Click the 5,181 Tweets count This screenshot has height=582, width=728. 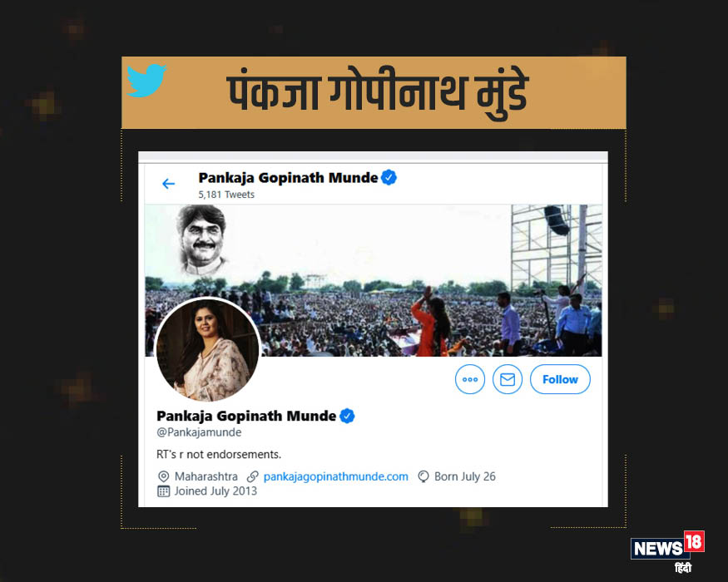pyautogui.click(x=226, y=195)
